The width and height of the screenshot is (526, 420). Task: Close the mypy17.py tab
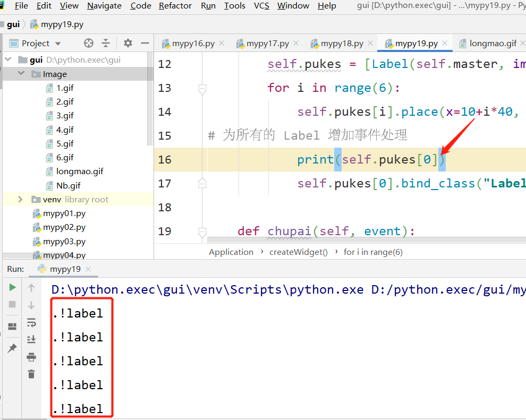click(x=296, y=43)
